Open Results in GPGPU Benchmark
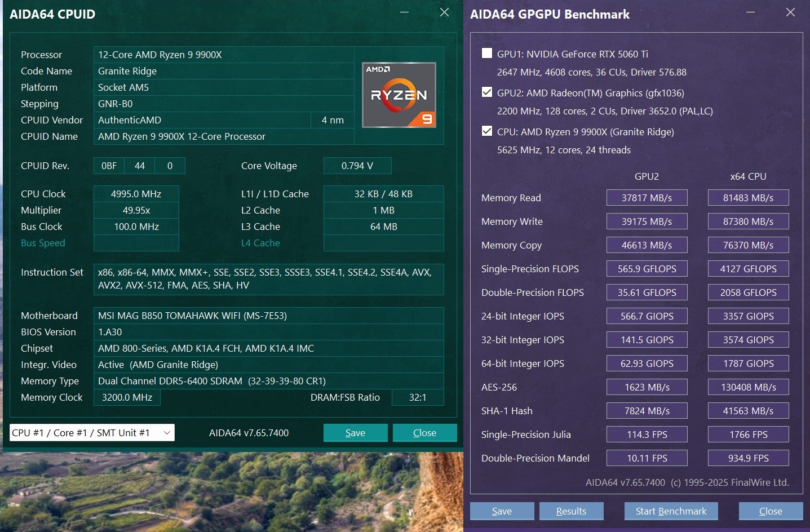 pos(571,511)
